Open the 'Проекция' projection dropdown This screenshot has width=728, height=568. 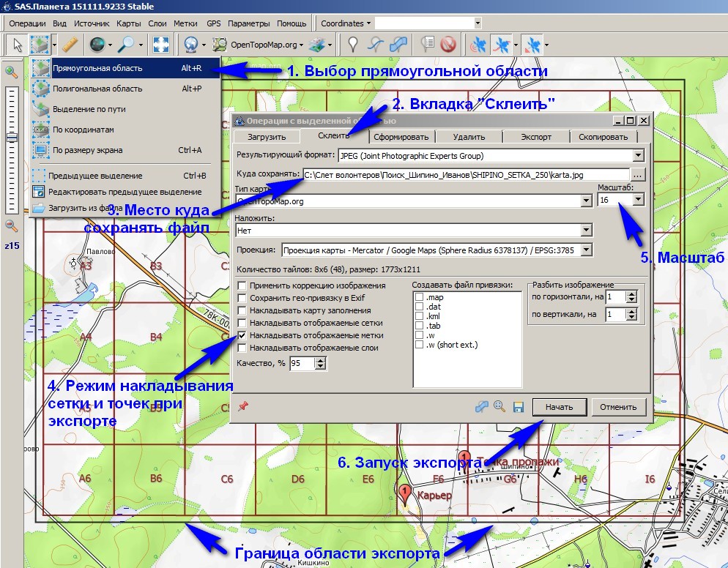585,250
